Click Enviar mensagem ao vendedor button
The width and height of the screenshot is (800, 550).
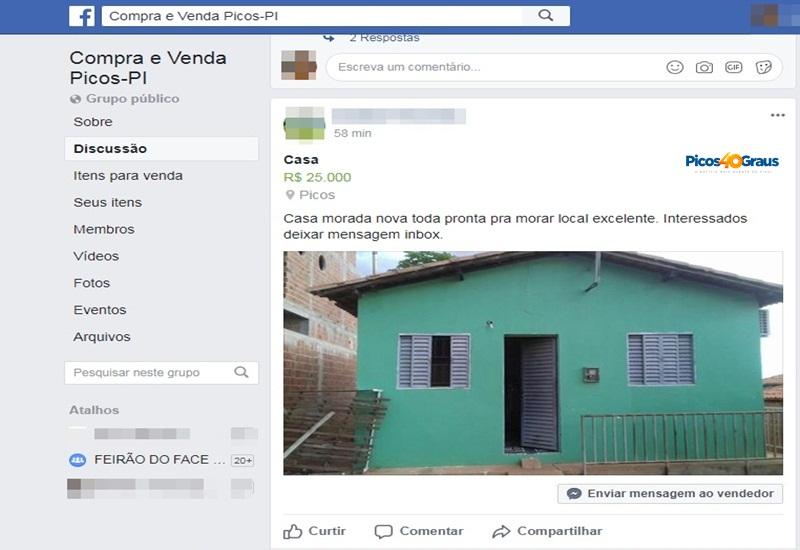[x=670, y=493]
